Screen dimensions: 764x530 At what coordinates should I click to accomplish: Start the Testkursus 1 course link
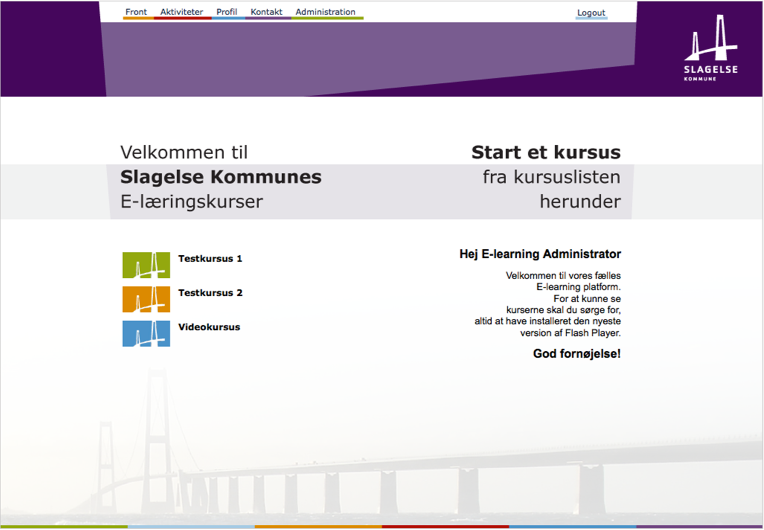click(x=210, y=259)
